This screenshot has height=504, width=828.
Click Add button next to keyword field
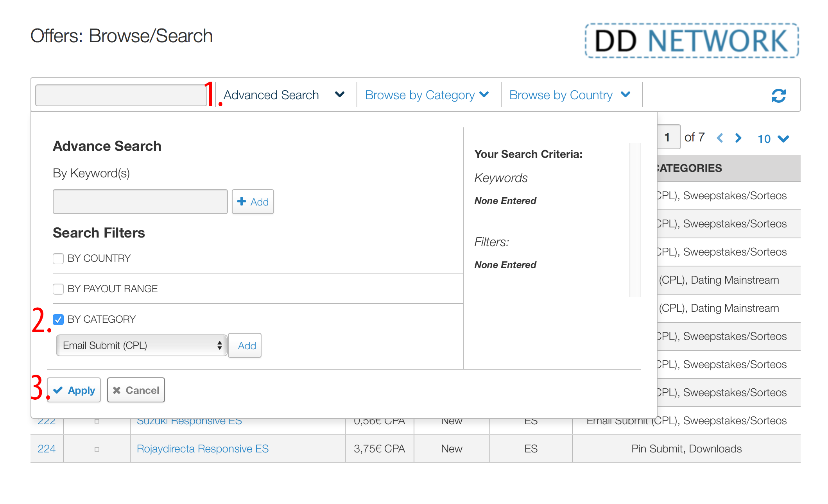pyautogui.click(x=253, y=202)
